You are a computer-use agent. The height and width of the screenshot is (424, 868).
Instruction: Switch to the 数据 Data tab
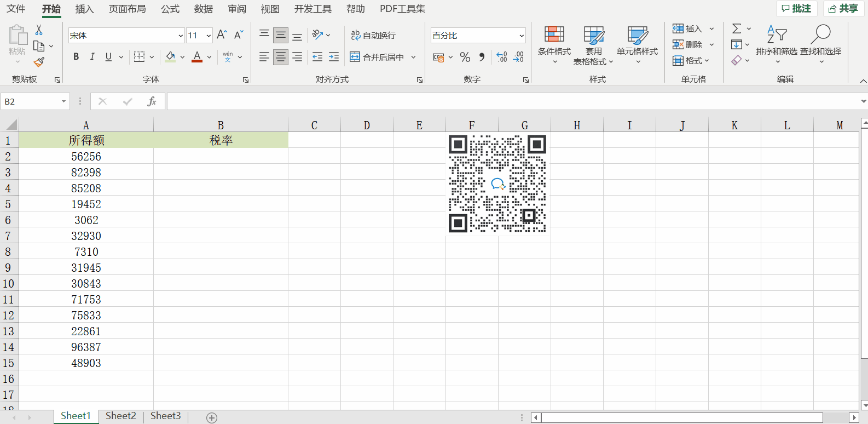point(204,9)
